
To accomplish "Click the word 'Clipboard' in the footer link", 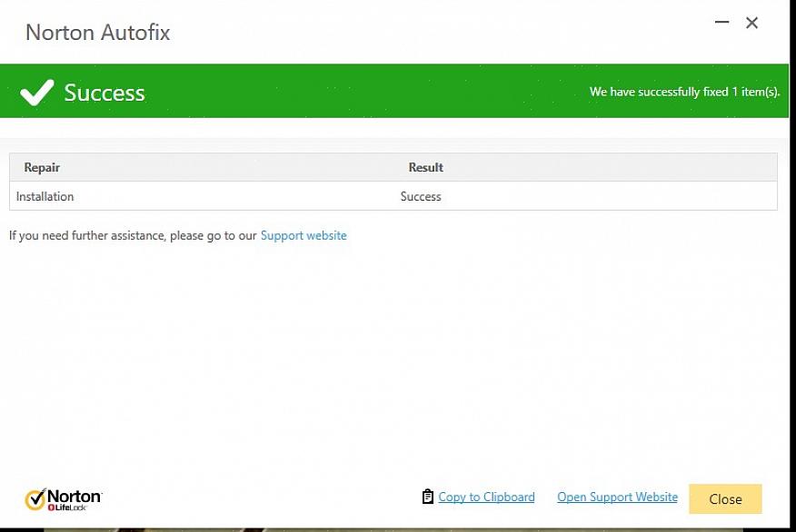I will [508, 497].
